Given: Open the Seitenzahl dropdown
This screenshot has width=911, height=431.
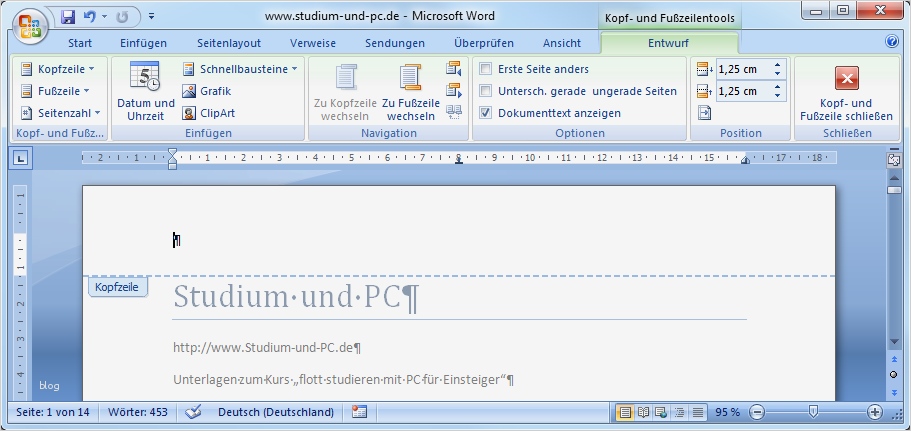Looking at the screenshot, I should [60, 113].
